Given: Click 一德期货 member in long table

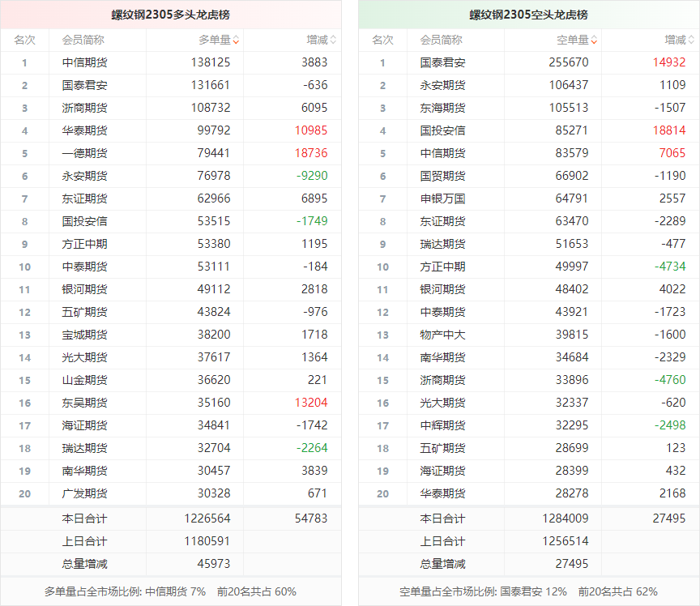Looking at the screenshot, I should click(x=84, y=153).
